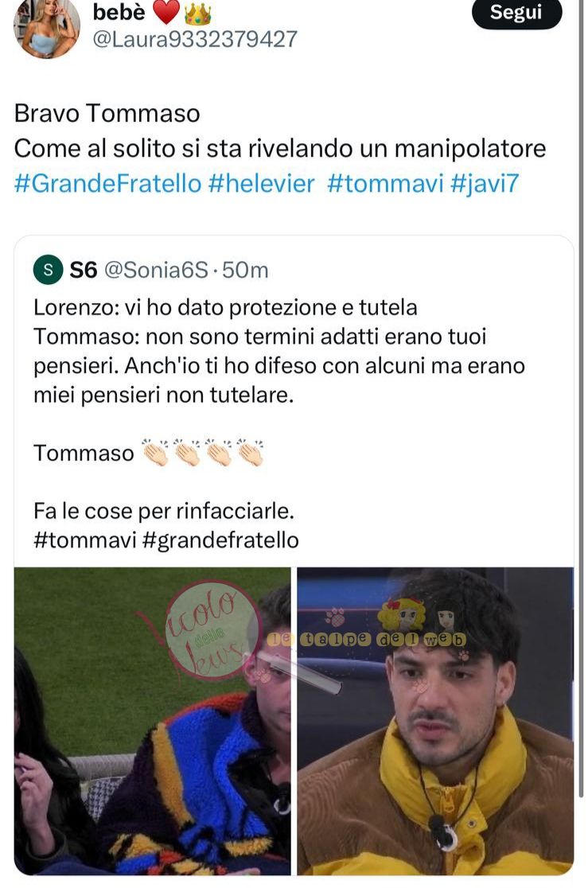Open the #GrandeFratello hashtag

tap(107, 184)
